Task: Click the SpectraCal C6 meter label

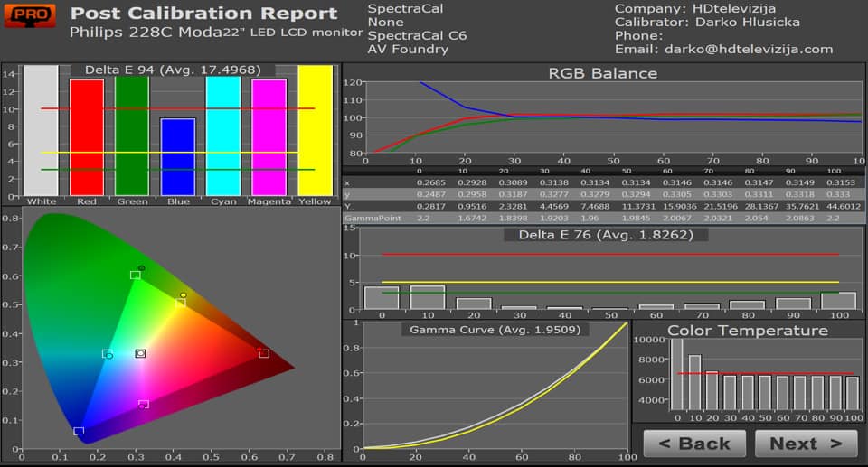Action: point(417,35)
